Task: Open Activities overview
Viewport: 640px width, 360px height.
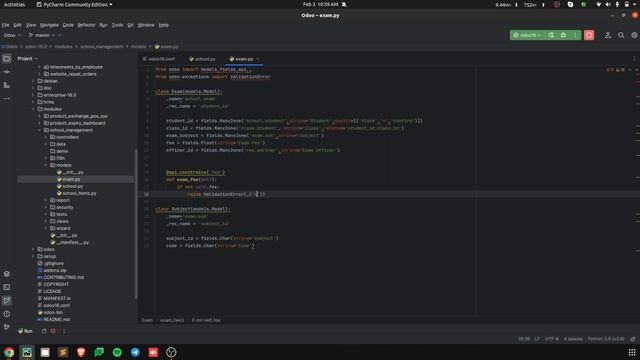Action: click(14, 4)
